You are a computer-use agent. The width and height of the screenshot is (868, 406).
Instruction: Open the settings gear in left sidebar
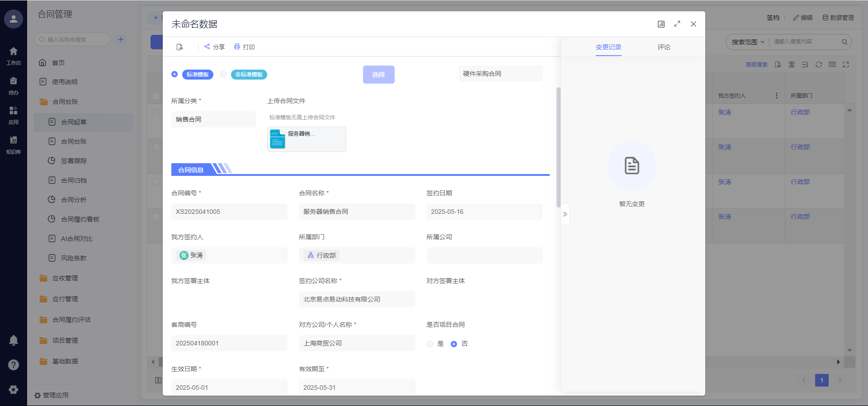click(x=14, y=389)
